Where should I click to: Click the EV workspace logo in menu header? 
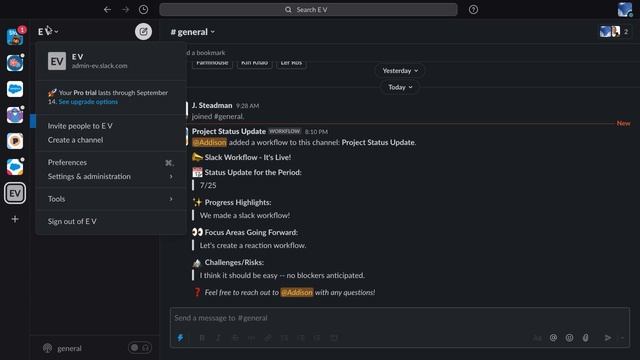57,61
